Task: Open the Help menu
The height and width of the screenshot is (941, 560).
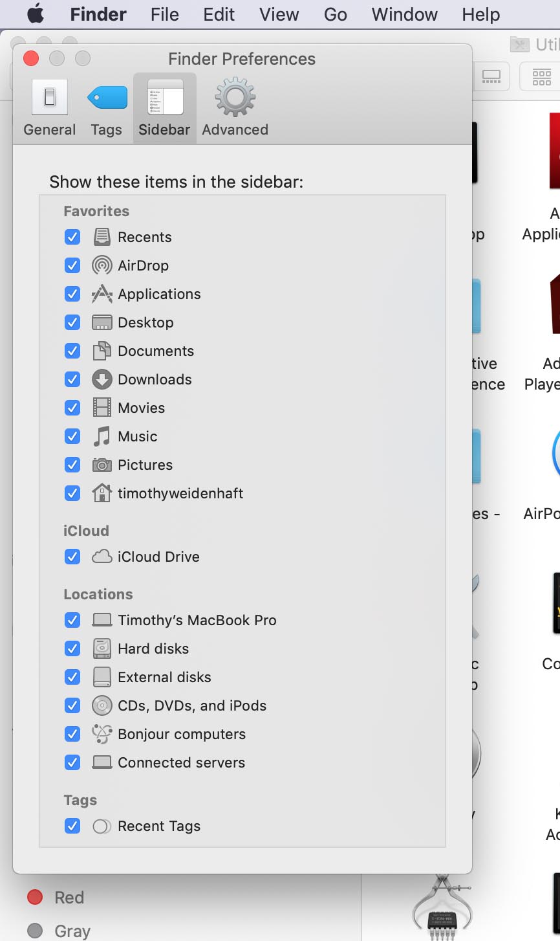Action: [480, 14]
